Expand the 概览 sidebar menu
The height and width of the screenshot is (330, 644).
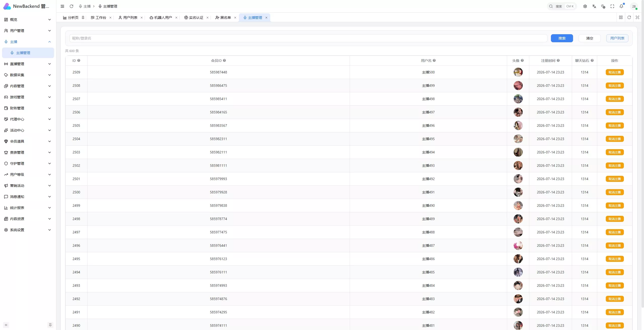28,20
